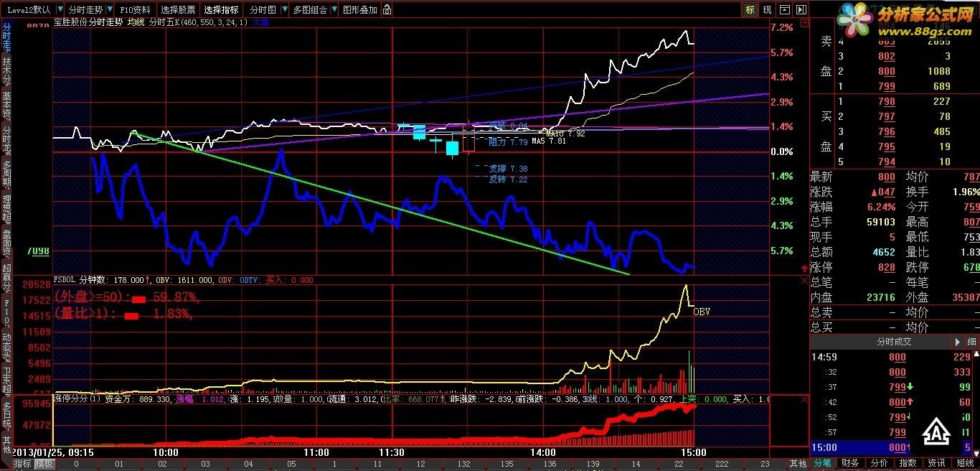Click buy level 1 price 798

(x=886, y=102)
